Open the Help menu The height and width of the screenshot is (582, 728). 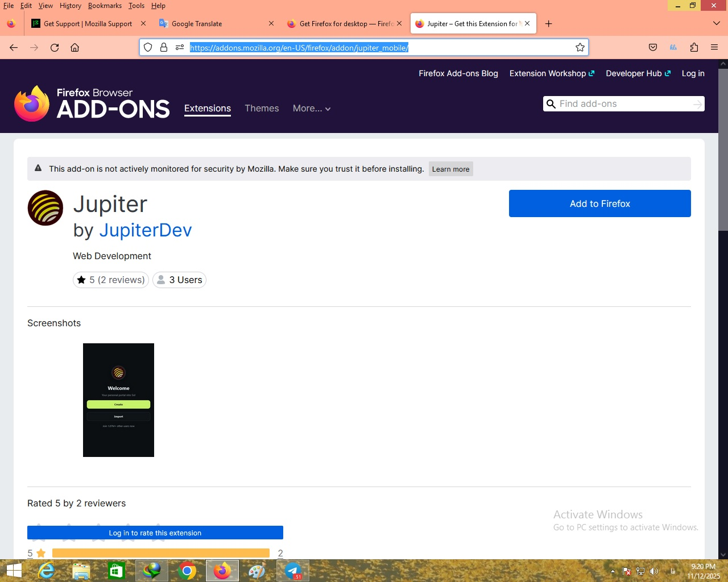click(x=158, y=6)
